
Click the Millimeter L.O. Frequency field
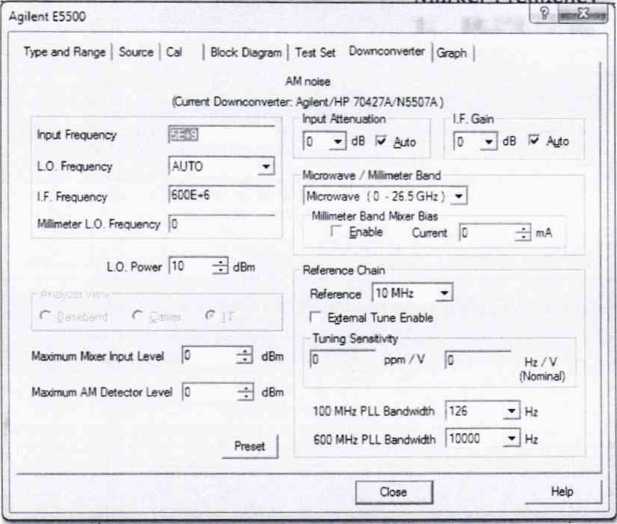221,224
